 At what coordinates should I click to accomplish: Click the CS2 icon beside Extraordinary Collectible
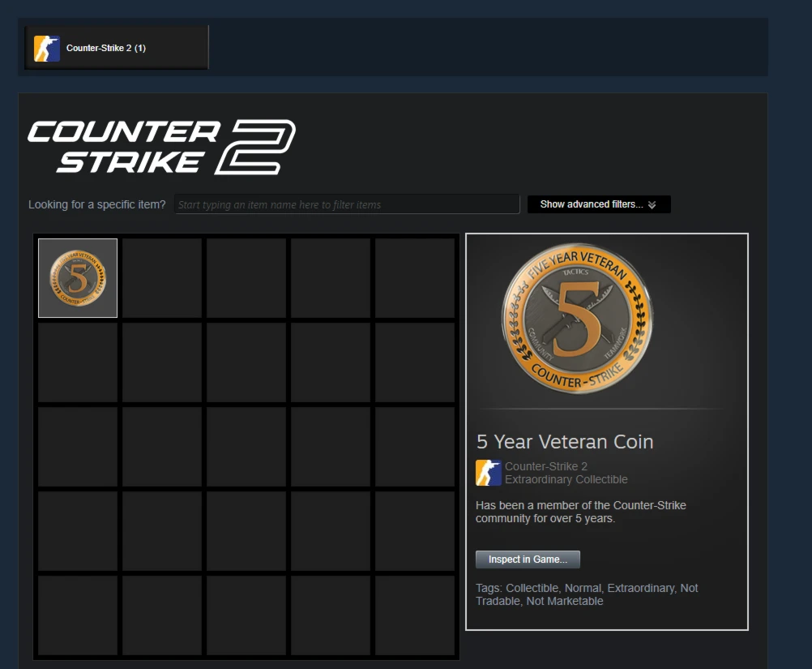489,473
